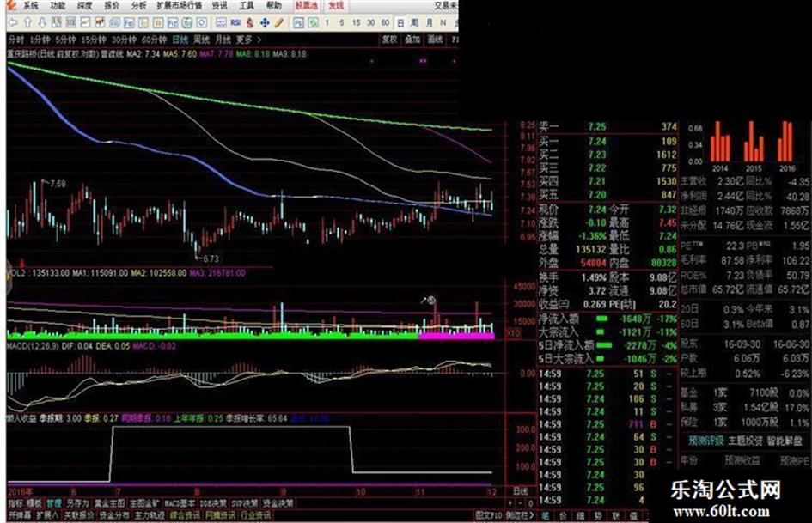Click the 画线 button
The image size is (812, 523).
tap(435, 40)
